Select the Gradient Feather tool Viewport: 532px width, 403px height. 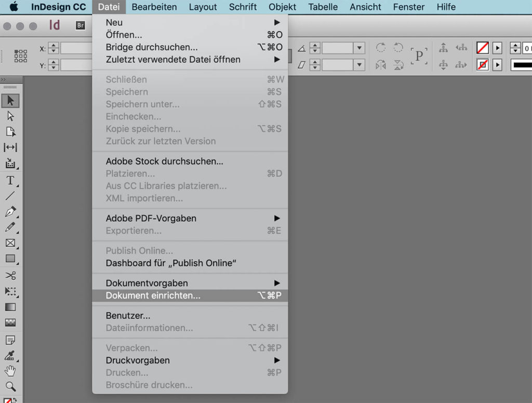tap(10, 323)
